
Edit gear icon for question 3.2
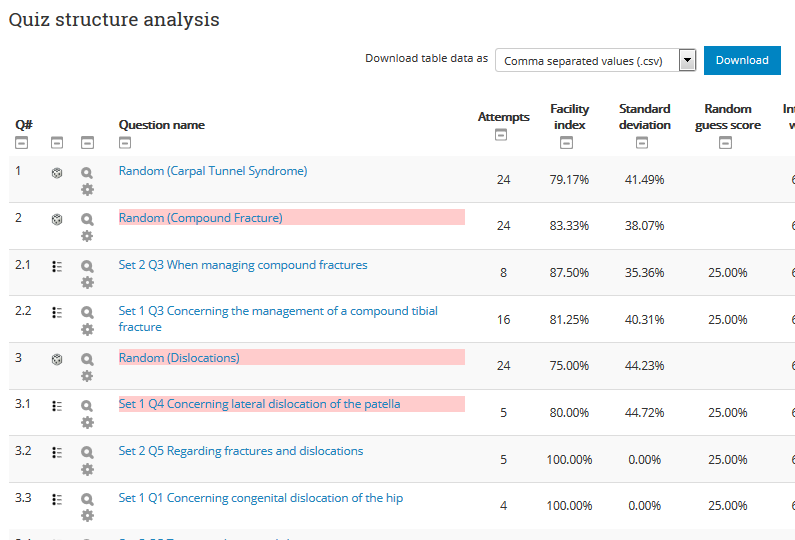87,470
